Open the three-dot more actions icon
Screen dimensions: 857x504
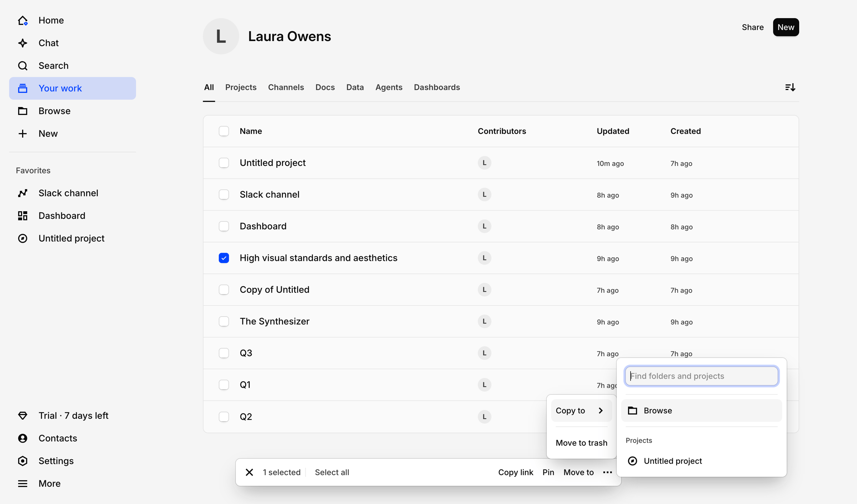pos(607,472)
